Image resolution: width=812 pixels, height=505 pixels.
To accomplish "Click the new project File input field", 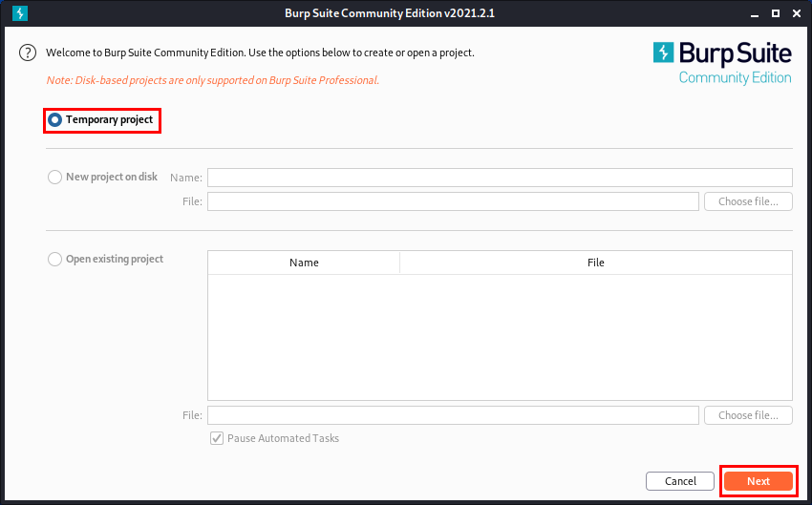I will 453,201.
